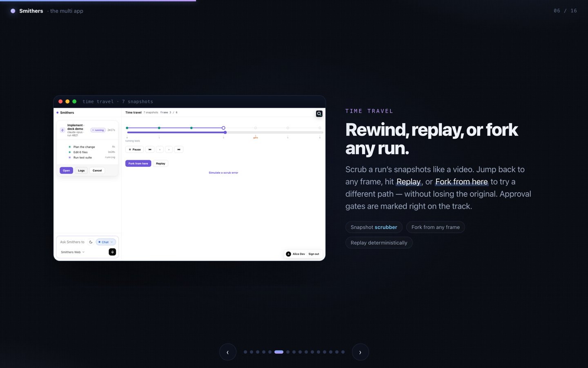
Task: Step forward one frame with right chevron
Action: click(x=169, y=149)
